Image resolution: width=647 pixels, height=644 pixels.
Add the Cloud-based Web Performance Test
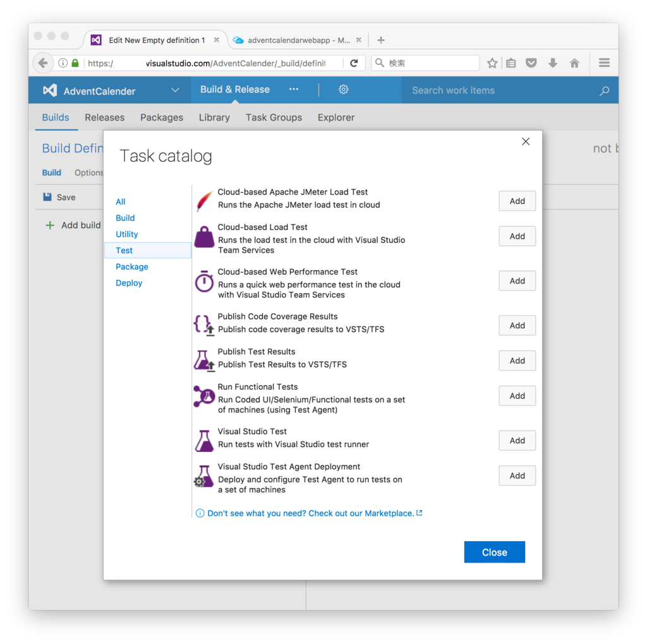click(517, 281)
